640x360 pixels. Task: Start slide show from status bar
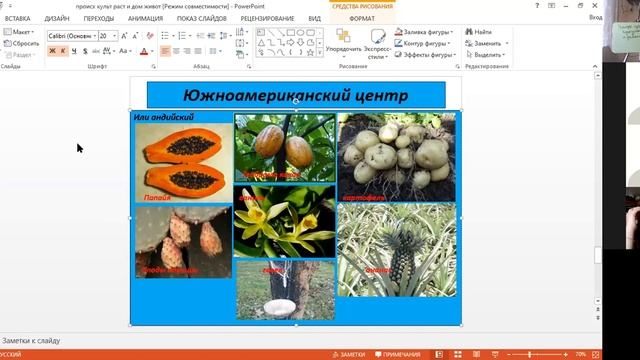pyautogui.click(x=495, y=354)
